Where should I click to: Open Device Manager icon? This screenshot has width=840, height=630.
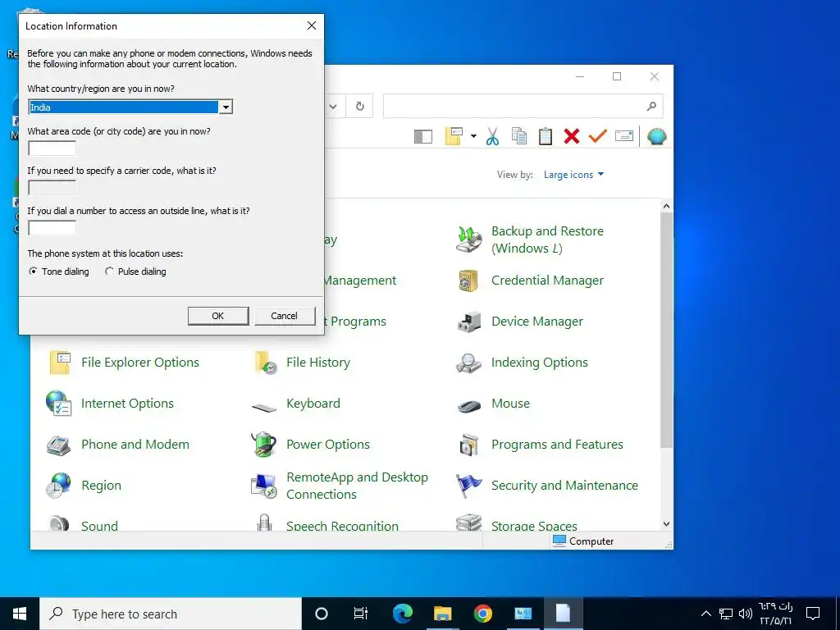(x=468, y=322)
